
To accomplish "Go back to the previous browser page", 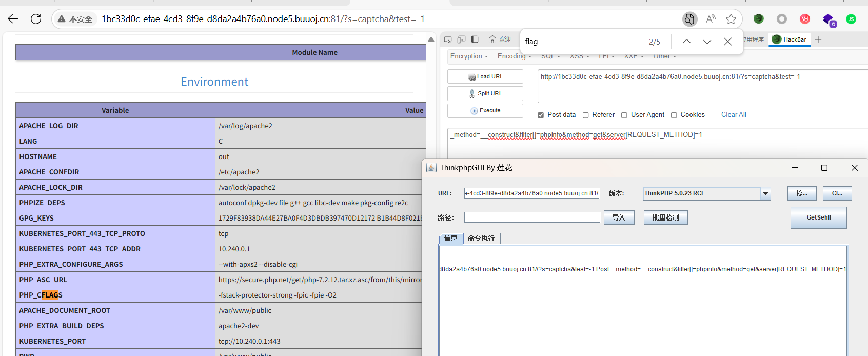I will pyautogui.click(x=13, y=19).
